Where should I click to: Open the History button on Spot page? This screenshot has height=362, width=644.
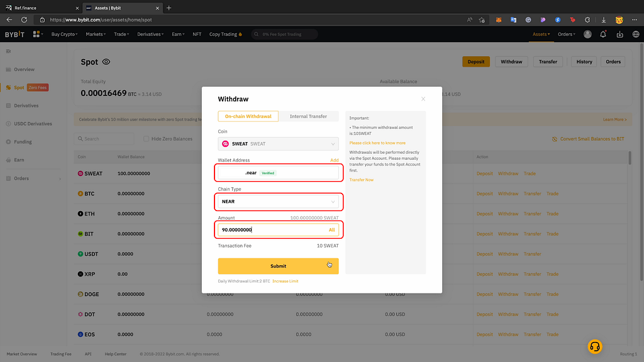click(584, 62)
